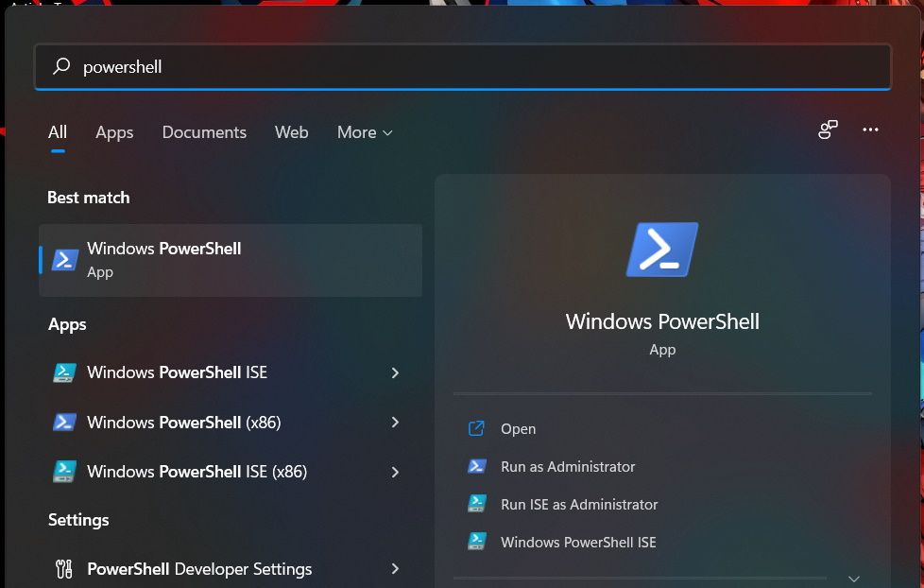Open the ellipsis options menu
Viewport: 924px width, 588px height.
(870, 130)
